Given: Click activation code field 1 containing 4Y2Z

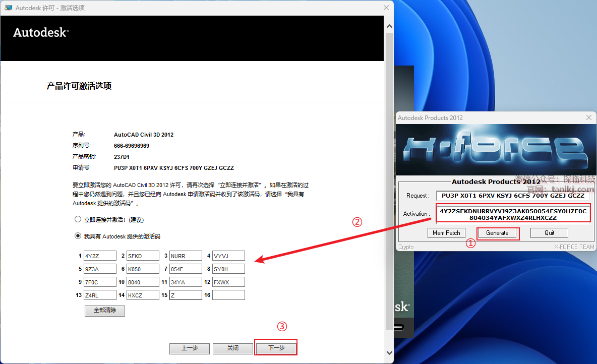Looking at the screenshot, I should click(100, 256).
